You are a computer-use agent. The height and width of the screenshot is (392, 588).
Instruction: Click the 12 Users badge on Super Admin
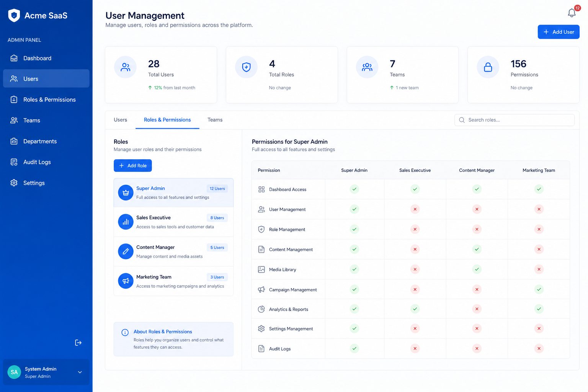[217, 188]
